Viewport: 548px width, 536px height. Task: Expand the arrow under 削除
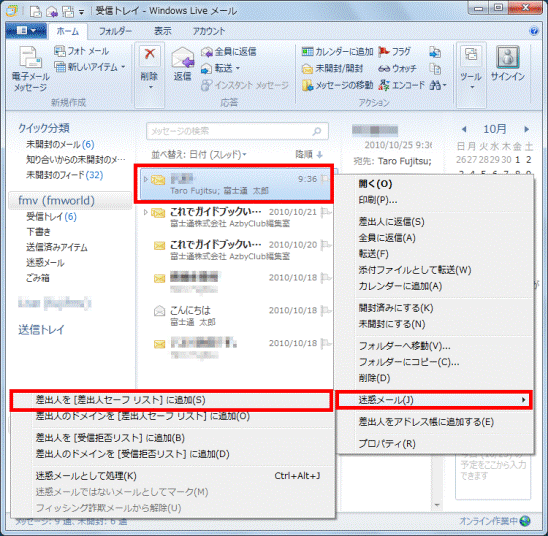pos(151,87)
